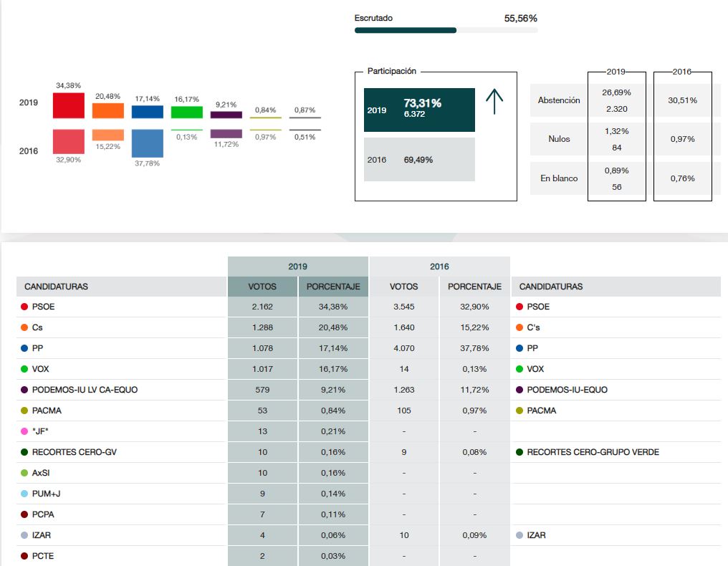Click the Escrutado progress bar
This screenshot has height=566, width=728.
[446, 30]
